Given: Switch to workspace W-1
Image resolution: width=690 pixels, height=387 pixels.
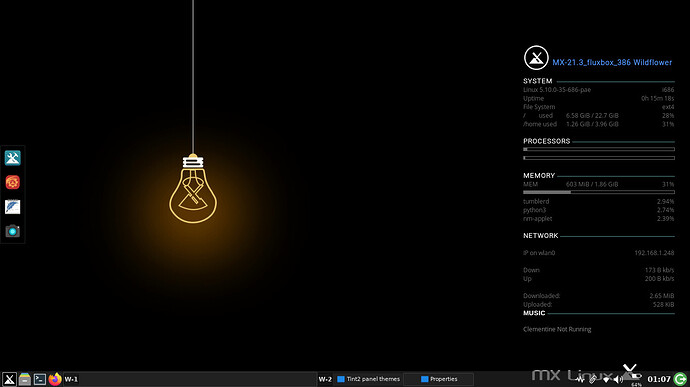Looking at the screenshot, I should 71,379.
